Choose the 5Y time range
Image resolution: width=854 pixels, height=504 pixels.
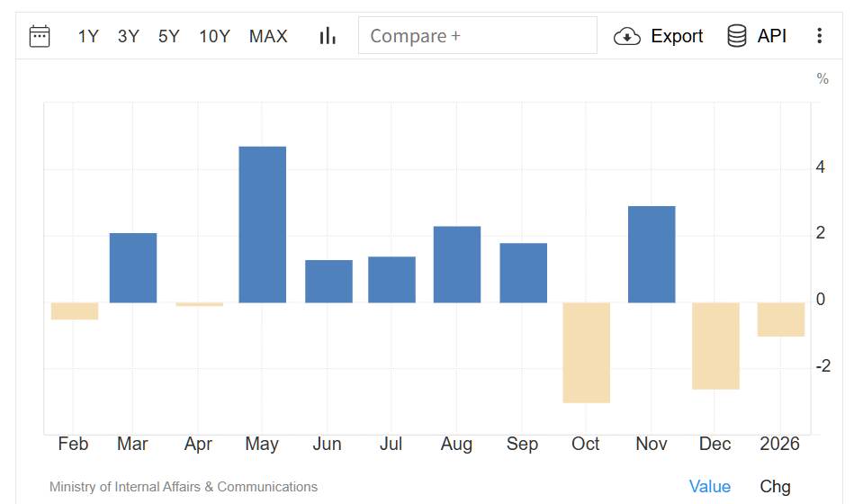click(x=169, y=36)
